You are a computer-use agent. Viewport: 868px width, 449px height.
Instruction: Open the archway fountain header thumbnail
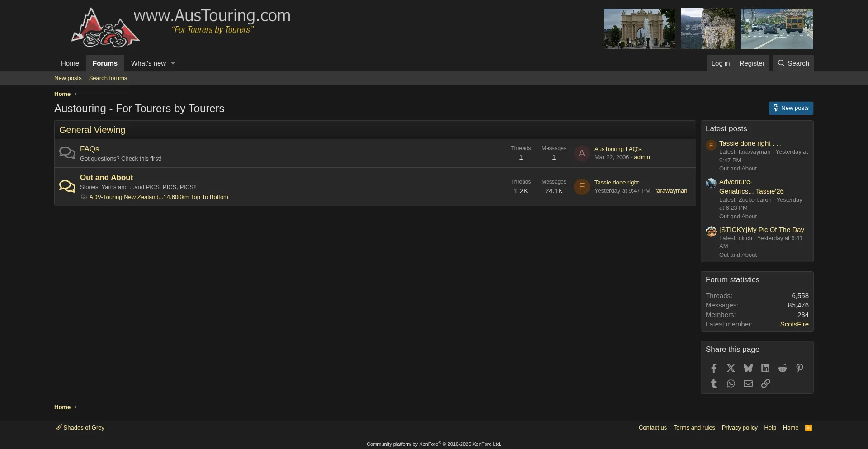point(639,28)
